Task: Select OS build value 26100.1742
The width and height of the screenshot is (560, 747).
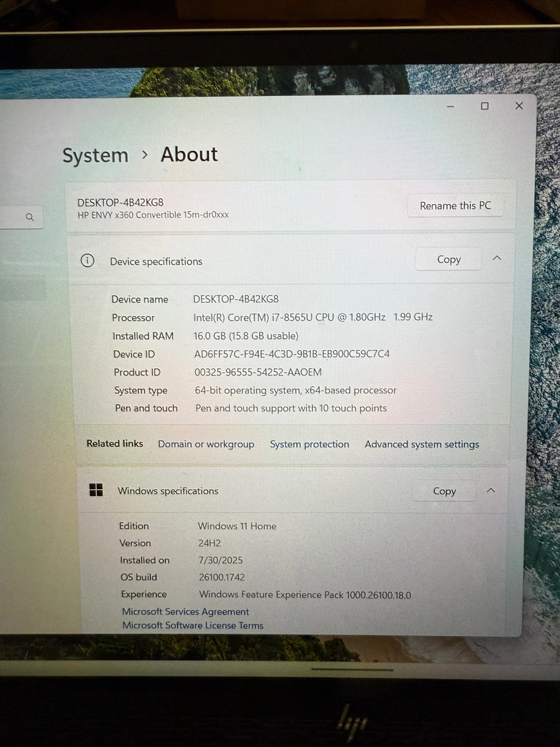Action: click(x=221, y=577)
